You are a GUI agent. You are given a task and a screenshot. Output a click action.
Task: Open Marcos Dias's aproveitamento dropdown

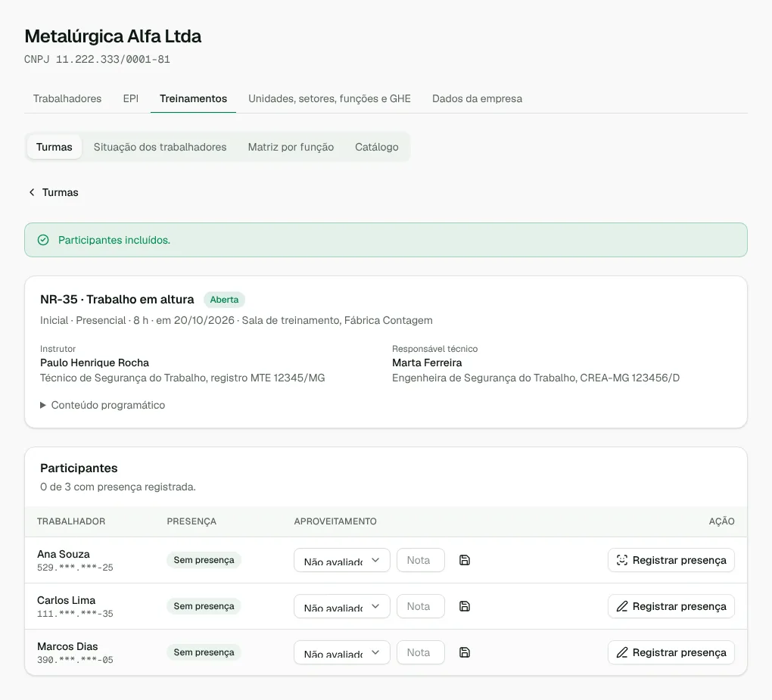pos(342,653)
